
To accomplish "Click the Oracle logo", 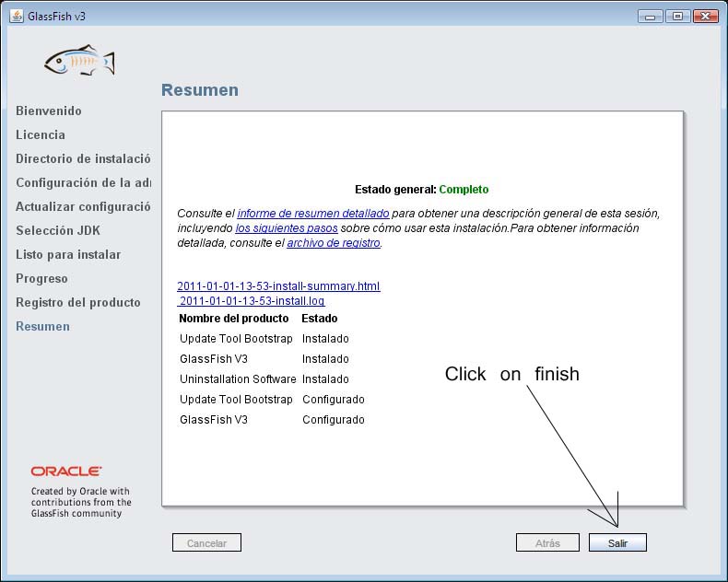I will [66, 471].
